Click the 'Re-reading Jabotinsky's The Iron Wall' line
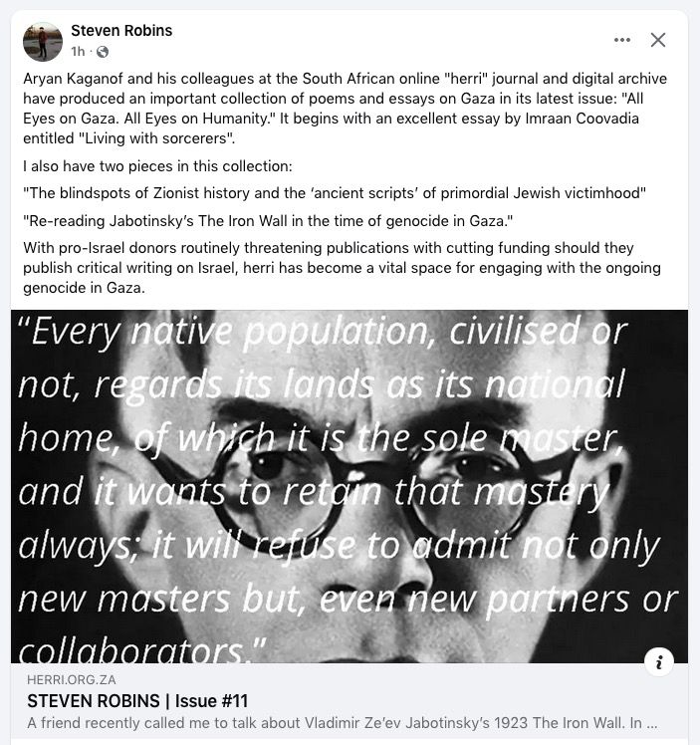 [x=268, y=221]
